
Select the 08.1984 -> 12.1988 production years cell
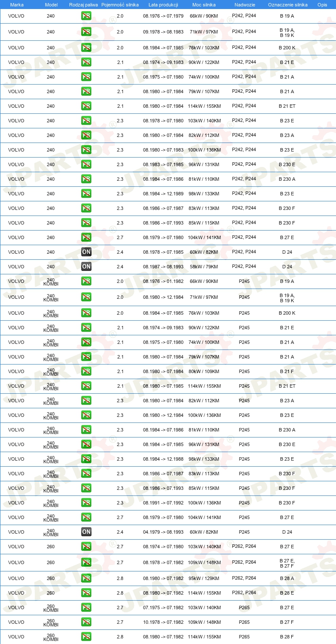pyautogui.click(x=163, y=459)
